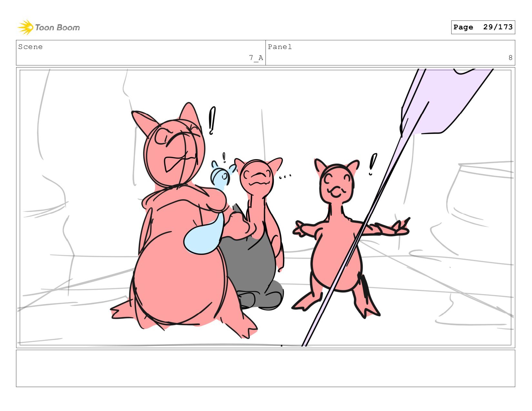Click the storyboard panel drawing
Screen dimensions: 532x411
click(265, 207)
